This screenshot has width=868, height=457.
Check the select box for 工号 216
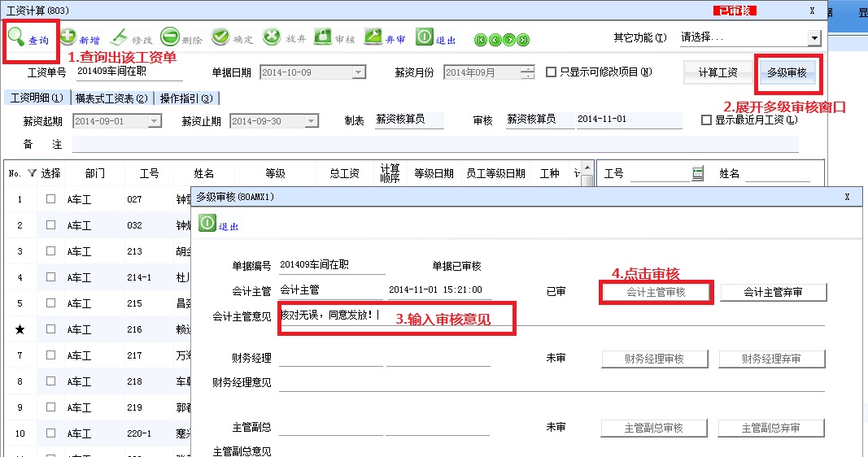point(50,329)
